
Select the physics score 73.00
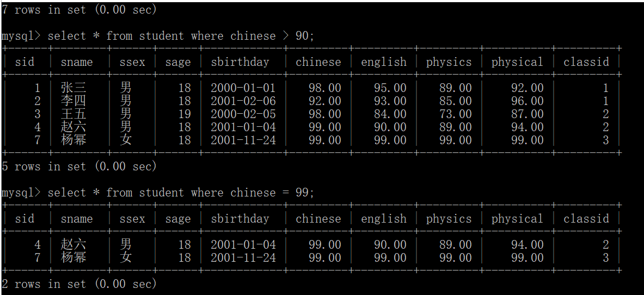pos(455,114)
